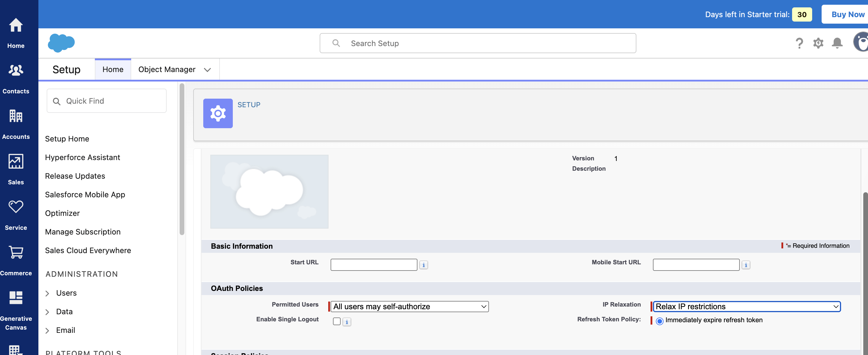The width and height of the screenshot is (868, 355).
Task: Select the Home tab in Setup
Action: pos(113,69)
